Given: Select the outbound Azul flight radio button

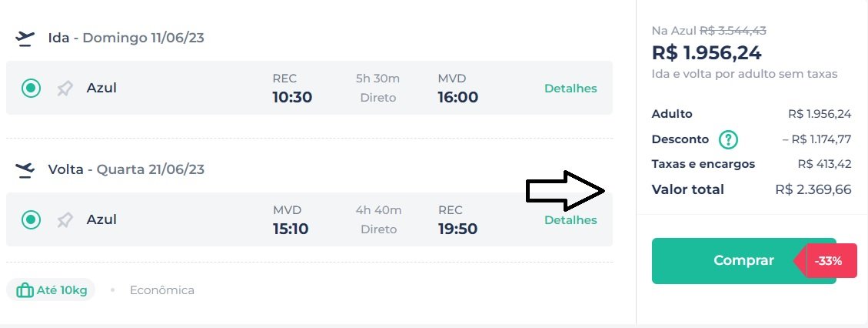Looking at the screenshot, I should [x=31, y=88].
